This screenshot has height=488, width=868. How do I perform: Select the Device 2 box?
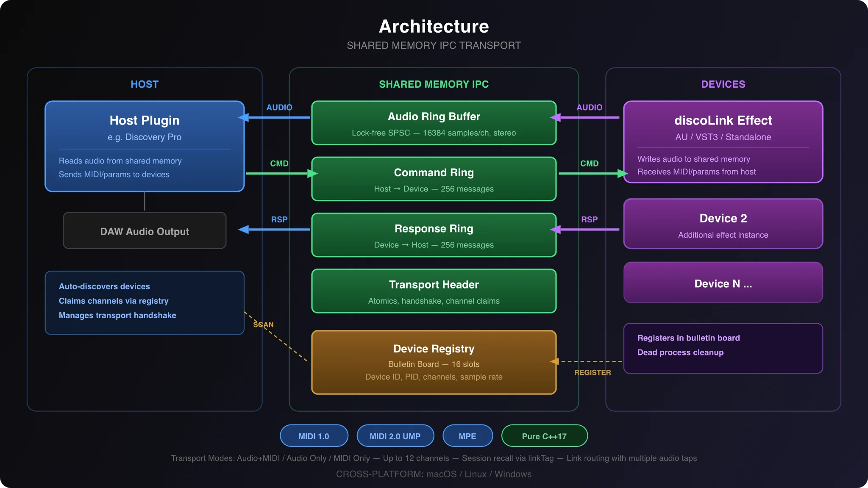[723, 224]
